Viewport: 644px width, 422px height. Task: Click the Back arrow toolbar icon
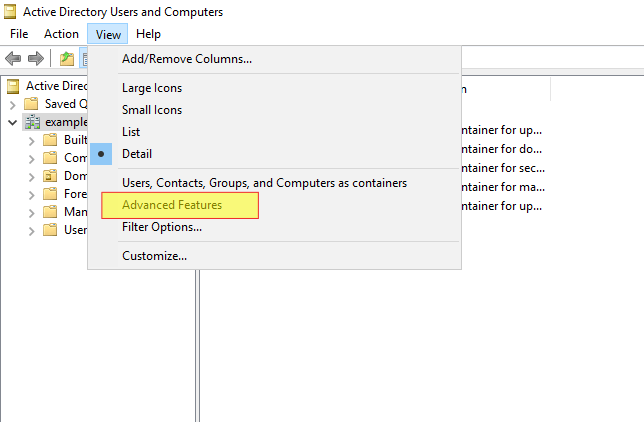point(13,58)
